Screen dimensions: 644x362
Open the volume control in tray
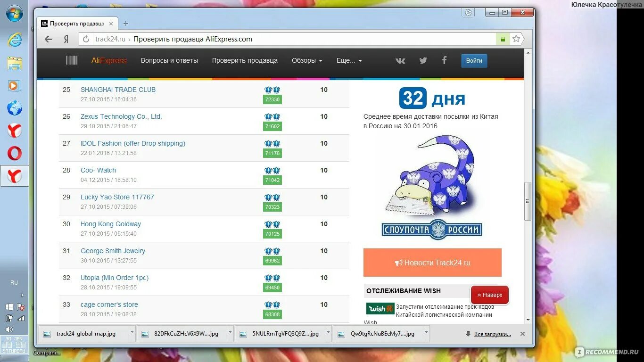8,329
